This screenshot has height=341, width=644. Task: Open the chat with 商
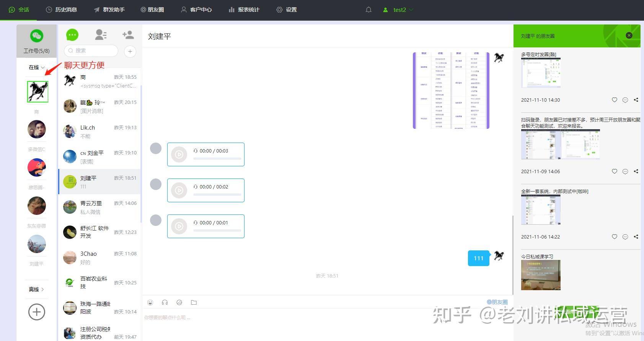click(x=99, y=81)
